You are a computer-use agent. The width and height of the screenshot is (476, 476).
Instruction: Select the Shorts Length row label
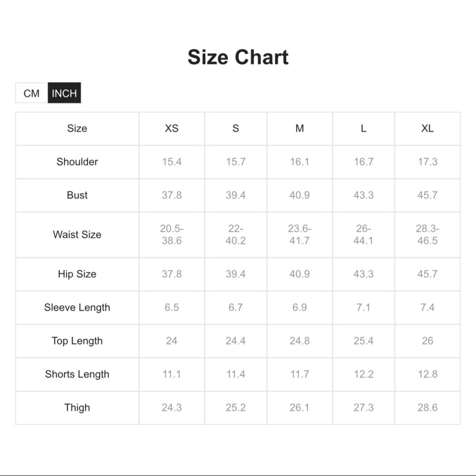tap(77, 374)
